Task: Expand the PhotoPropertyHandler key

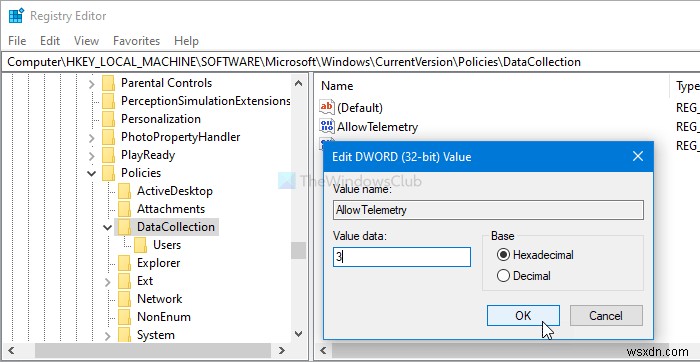Action: click(x=92, y=137)
